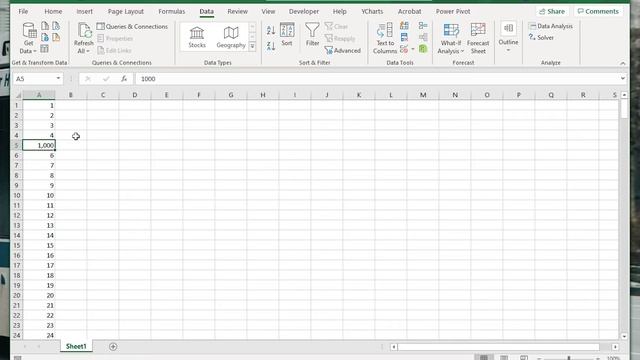Click the Manage Data Model icon
Image resolution: width=640 pixels, height=360 pixels.
423,49
